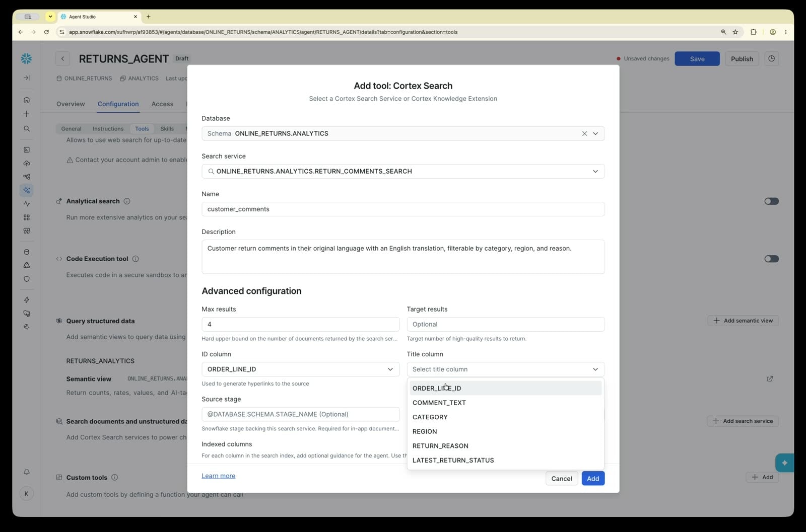This screenshot has height=532, width=806.
Task: Toggle the Analytical search switch
Action: tap(771, 201)
